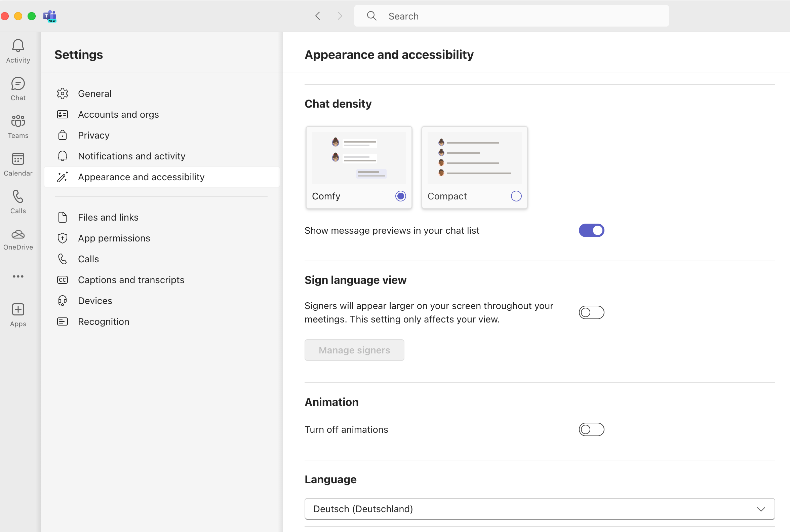Open Captions and transcripts settings

point(131,280)
